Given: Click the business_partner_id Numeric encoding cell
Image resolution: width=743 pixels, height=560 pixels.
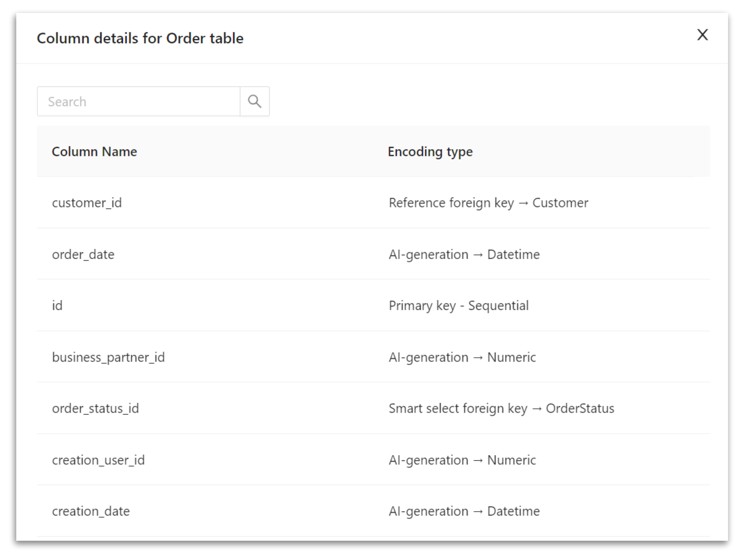Looking at the screenshot, I should [x=462, y=357].
